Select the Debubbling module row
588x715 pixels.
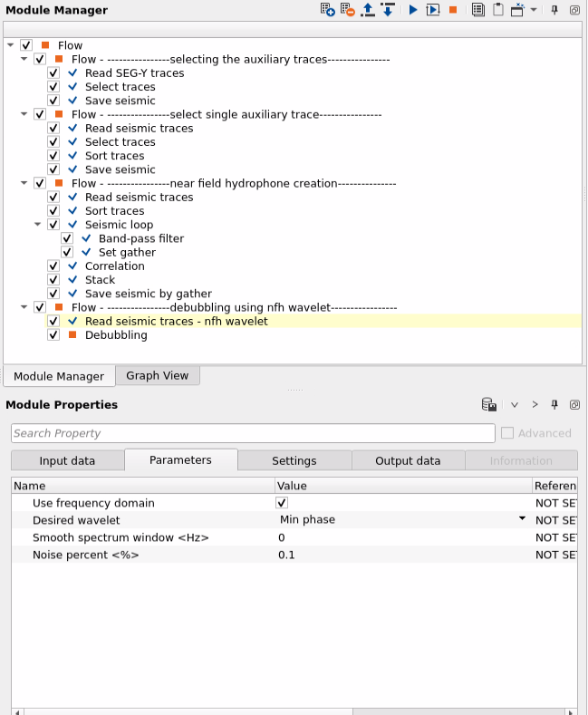116,334
